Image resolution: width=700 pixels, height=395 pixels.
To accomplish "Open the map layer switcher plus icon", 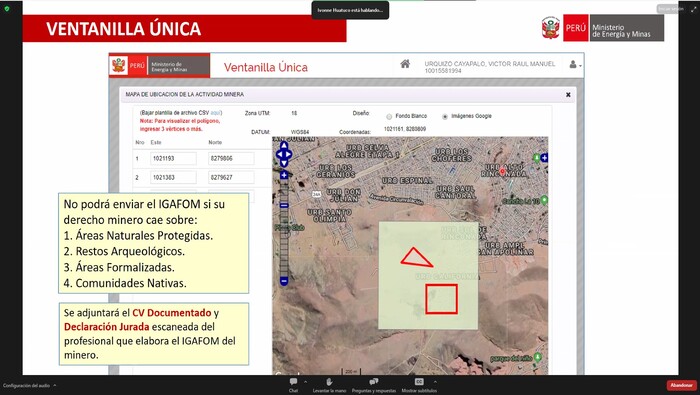I will (x=544, y=158).
